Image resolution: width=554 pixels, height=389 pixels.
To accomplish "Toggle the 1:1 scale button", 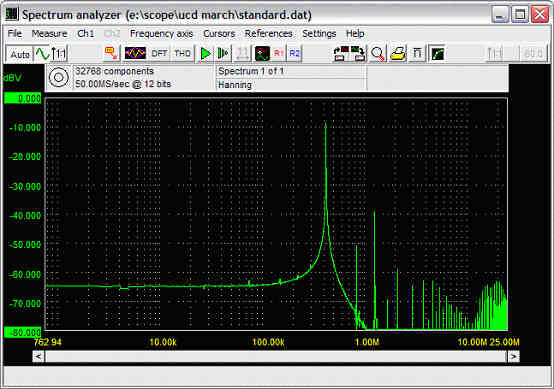I will pyautogui.click(x=59, y=54).
